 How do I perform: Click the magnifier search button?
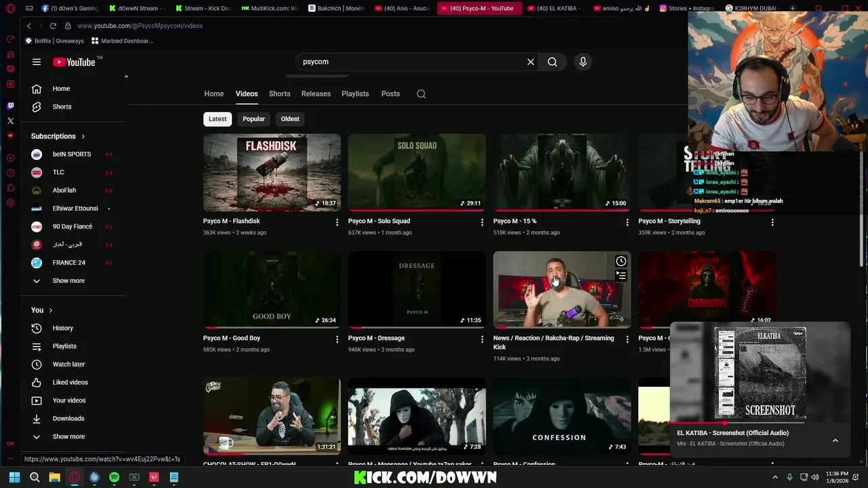[x=553, y=62]
